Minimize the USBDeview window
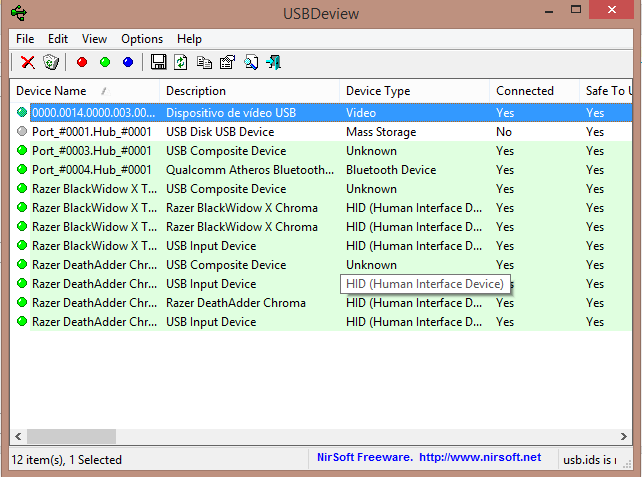 click(549, 10)
